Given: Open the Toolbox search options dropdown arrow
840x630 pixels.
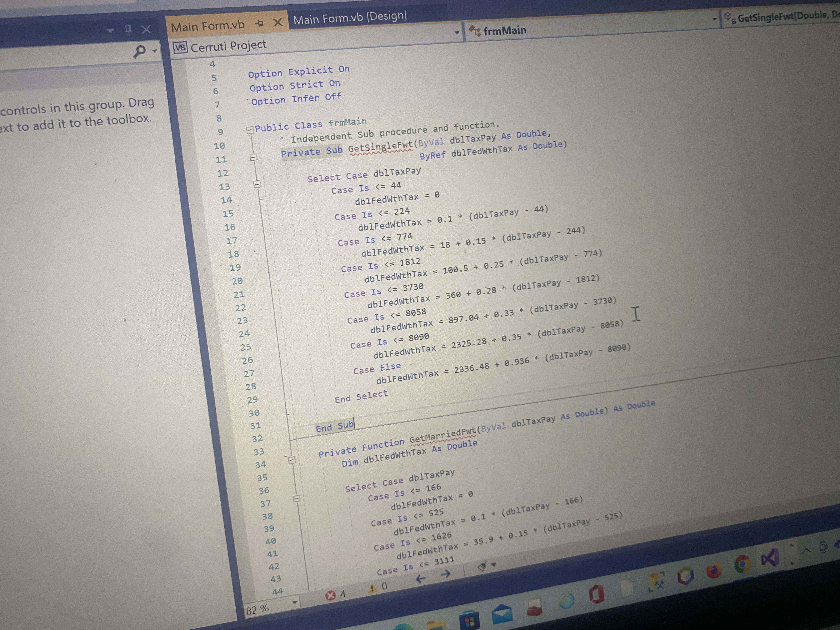Looking at the screenshot, I should pos(154,50).
